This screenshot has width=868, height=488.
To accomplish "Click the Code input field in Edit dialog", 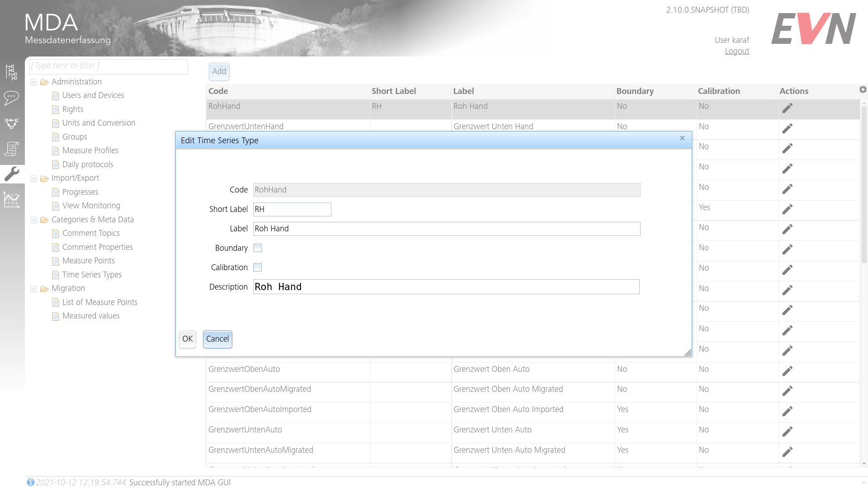I will (x=447, y=189).
